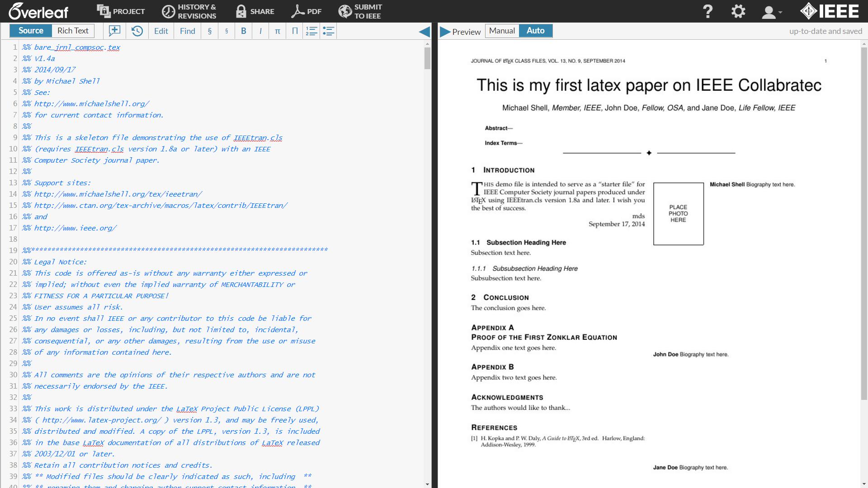
Task: Insert a numbered list
Action: point(311,31)
